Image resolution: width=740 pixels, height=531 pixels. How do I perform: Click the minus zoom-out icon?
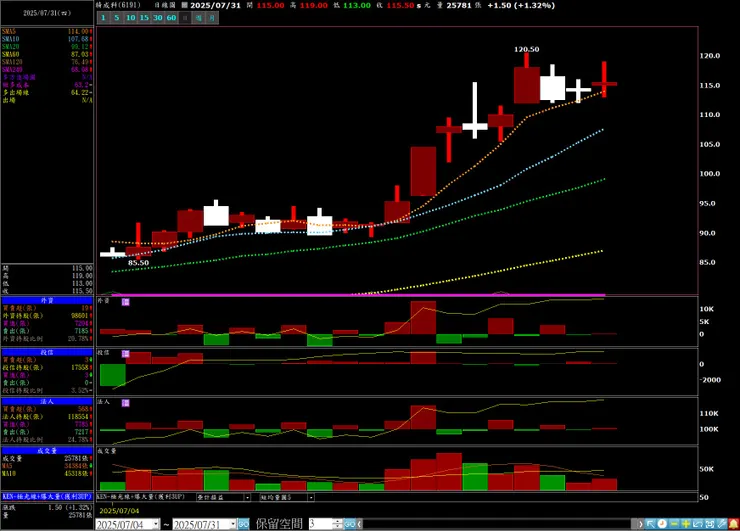pos(674,524)
